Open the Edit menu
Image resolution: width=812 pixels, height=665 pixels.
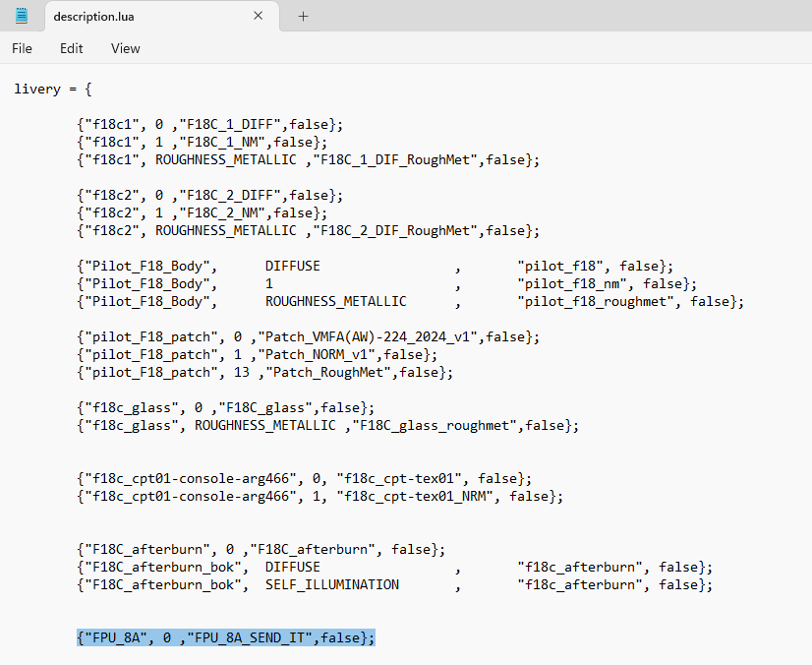click(71, 48)
